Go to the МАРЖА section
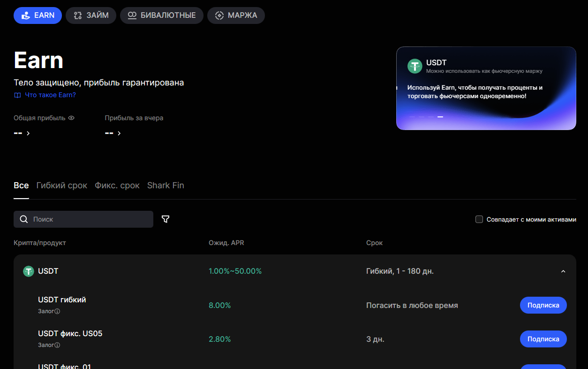The height and width of the screenshot is (369, 588). coord(236,15)
